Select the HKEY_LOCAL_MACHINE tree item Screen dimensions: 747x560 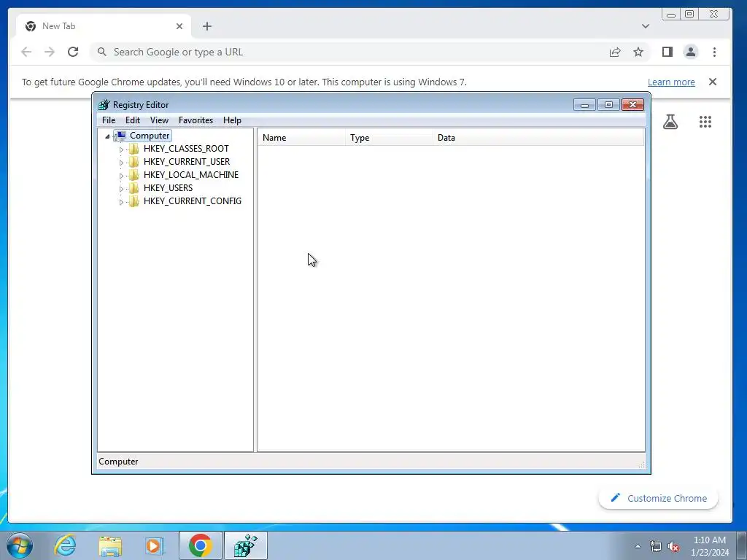[190, 175]
